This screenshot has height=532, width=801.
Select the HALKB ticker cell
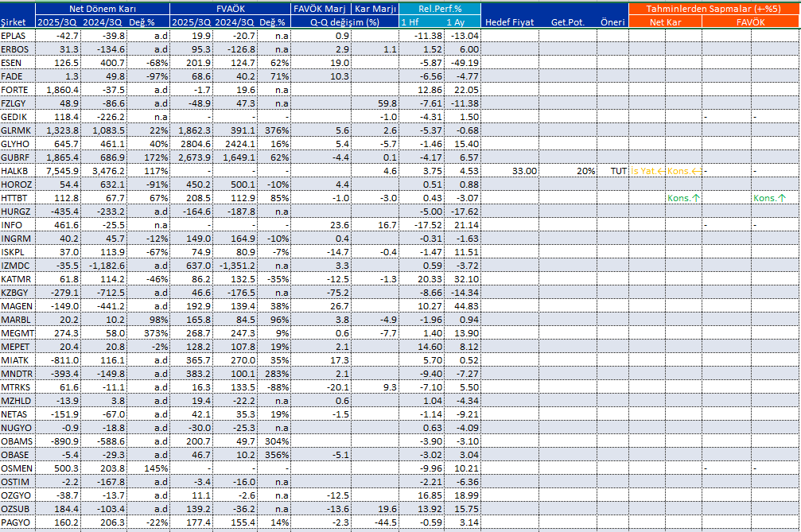(x=16, y=171)
